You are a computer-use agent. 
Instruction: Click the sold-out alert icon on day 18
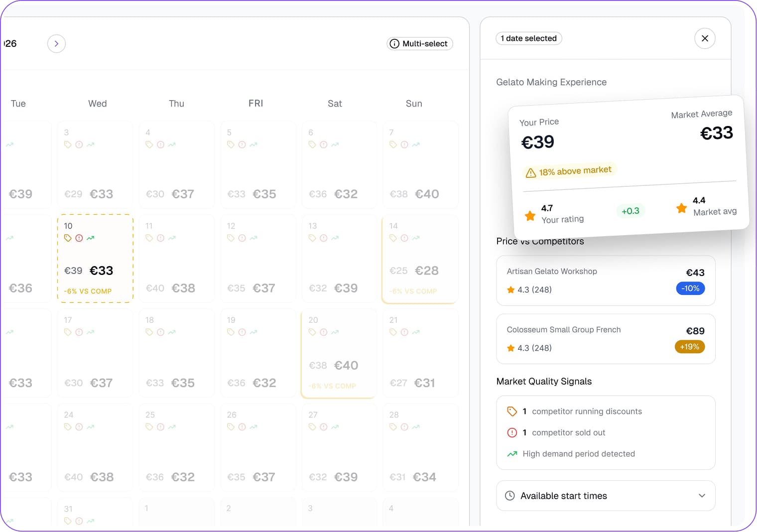(x=160, y=332)
